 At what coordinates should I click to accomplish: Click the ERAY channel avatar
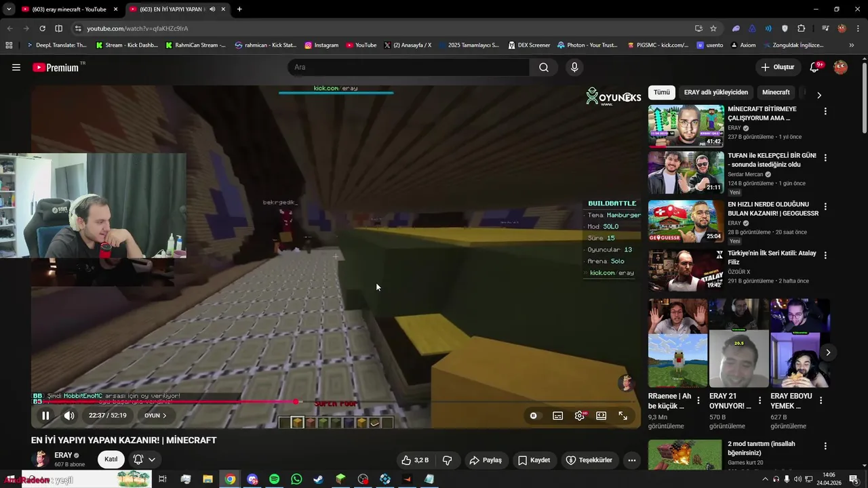click(40, 459)
